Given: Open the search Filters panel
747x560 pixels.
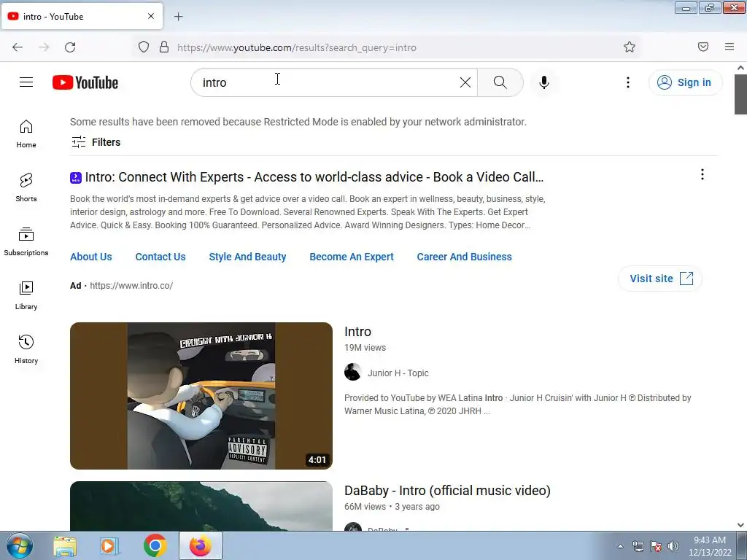Looking at the screenshot, I should tap(96, 142).
